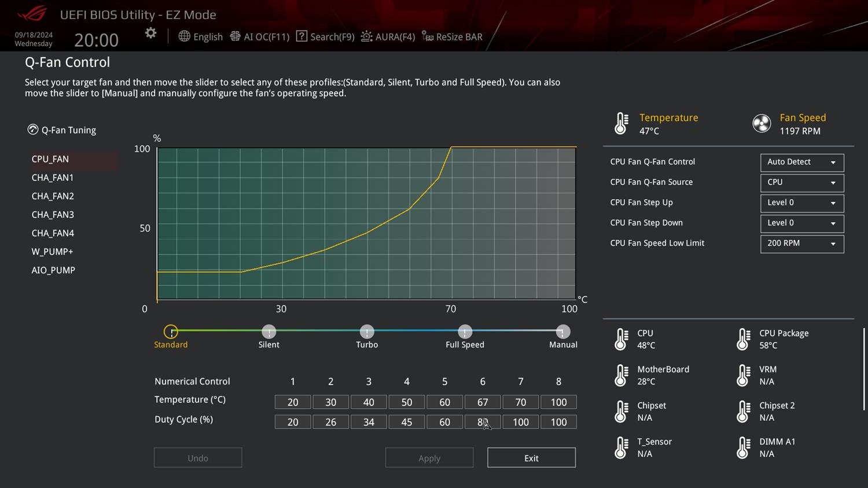
Task: Click the settings gear icon
Action: (x=150, y=34)
